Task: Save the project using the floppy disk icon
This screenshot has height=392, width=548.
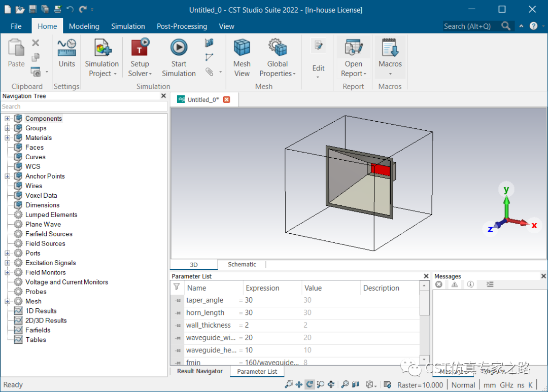Action: coord(32,10)
